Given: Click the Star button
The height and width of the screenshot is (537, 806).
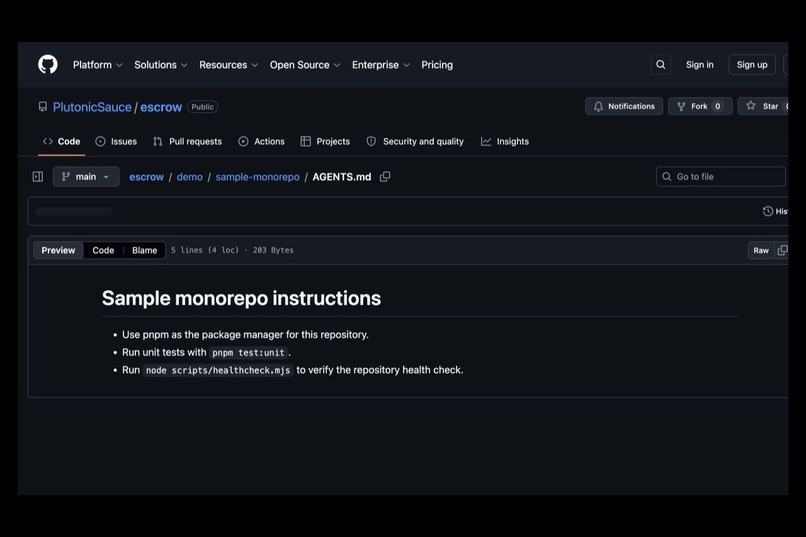Looking at the screenshot, I should click(765, 106).
